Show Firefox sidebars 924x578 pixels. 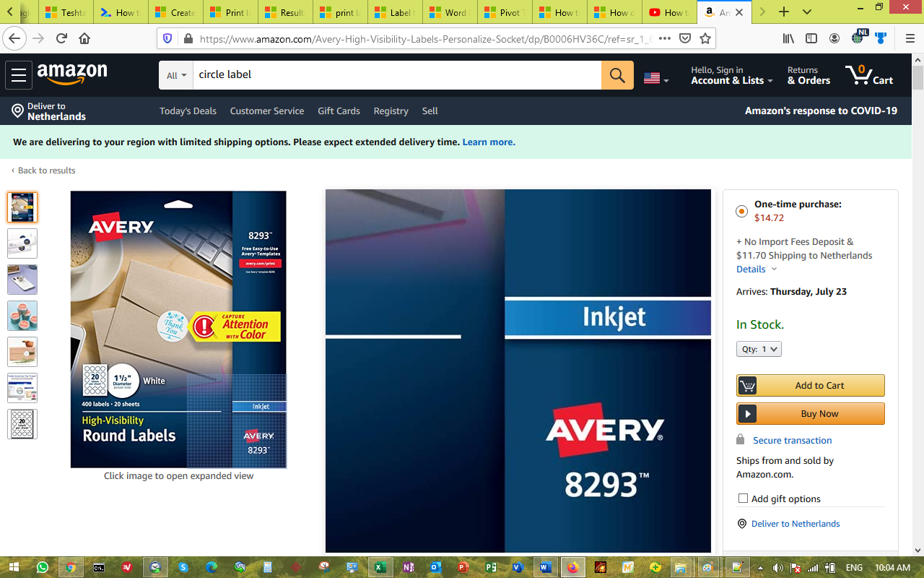811,38
